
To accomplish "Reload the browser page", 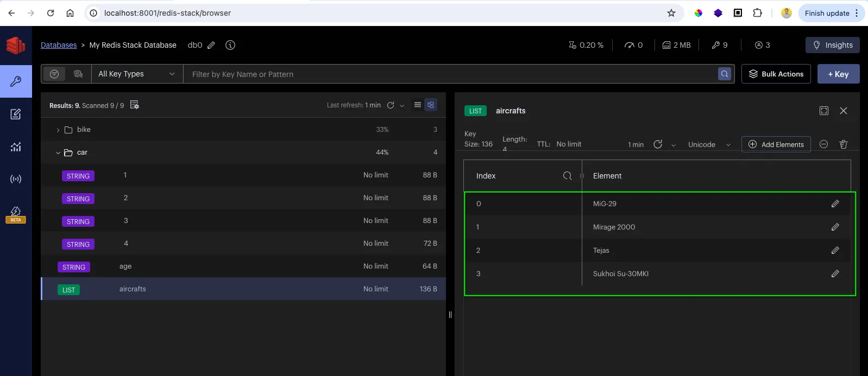I will point(51,13).
